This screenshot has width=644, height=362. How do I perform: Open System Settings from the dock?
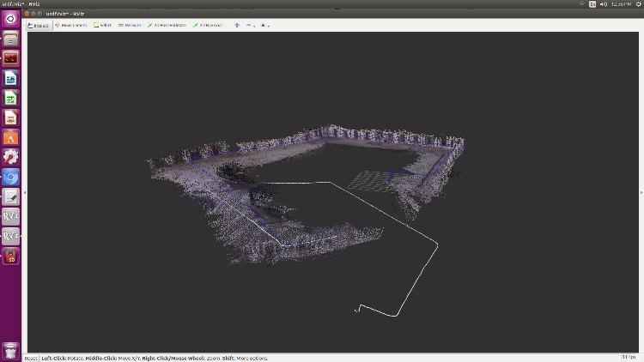[x=11, y=158]
